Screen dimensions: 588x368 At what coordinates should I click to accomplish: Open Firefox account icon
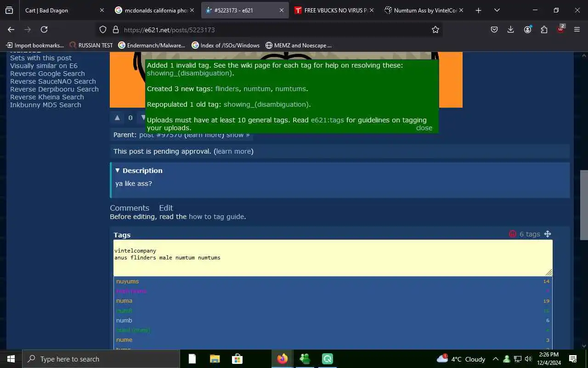(x=527, y=29)
